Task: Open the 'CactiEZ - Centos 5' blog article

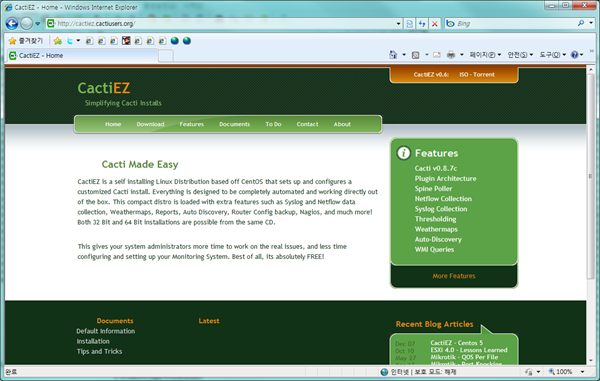Action: (457, 343)
